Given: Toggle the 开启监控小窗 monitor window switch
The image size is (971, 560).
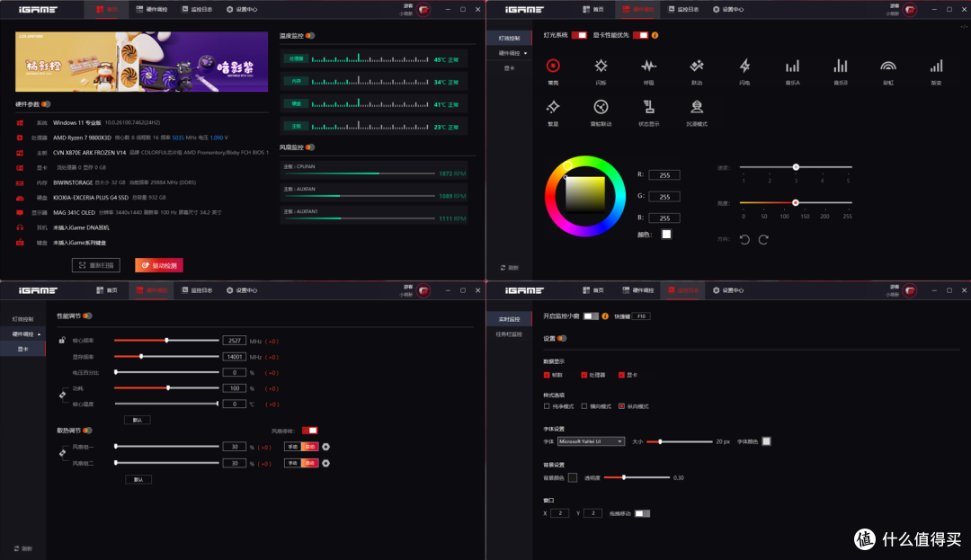Looking at the screenshot, I should [592, 316].
